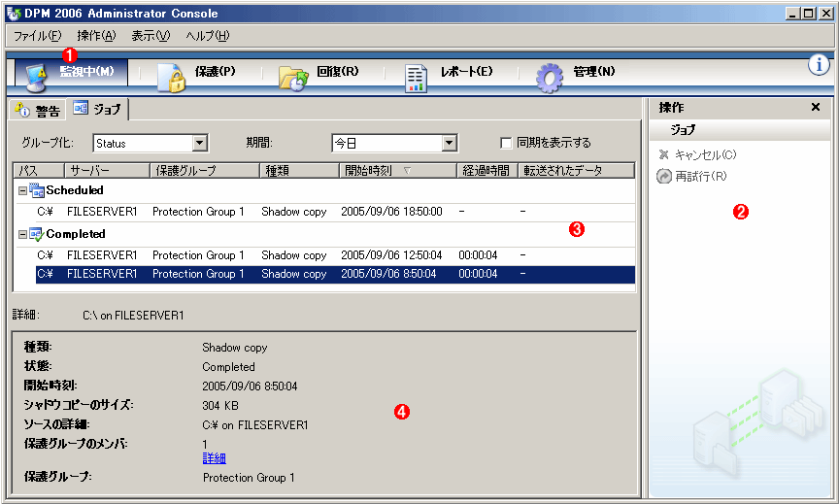
Task: Collapse the Completed group
Action: (22, 234)
